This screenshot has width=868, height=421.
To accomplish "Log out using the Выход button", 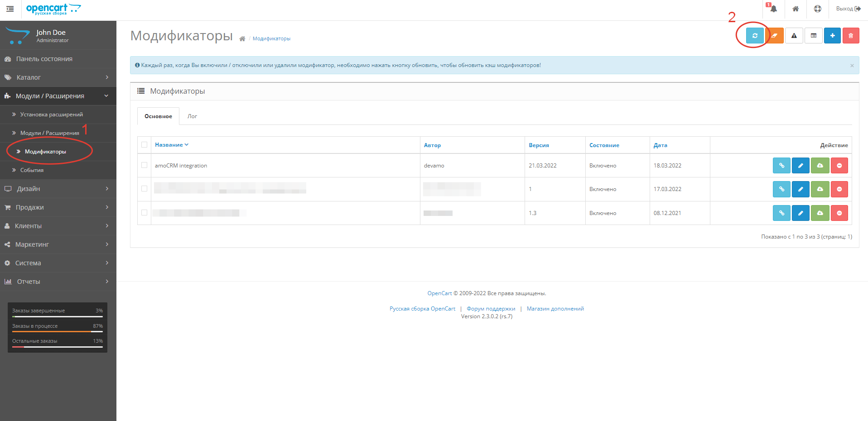I will click(847, 9).
